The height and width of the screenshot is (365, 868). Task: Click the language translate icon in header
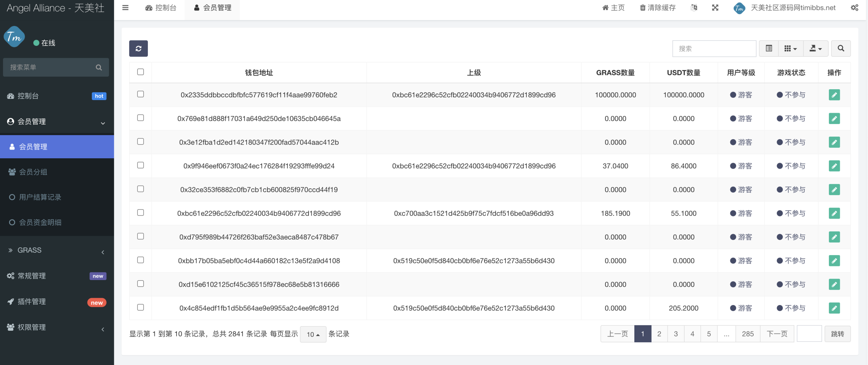tap(694, 8)
